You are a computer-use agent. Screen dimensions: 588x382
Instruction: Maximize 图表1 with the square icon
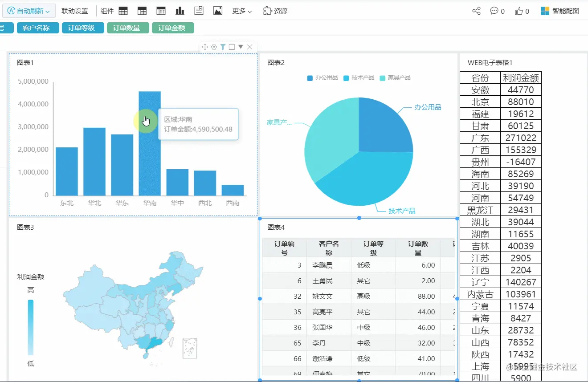(232, 47)
